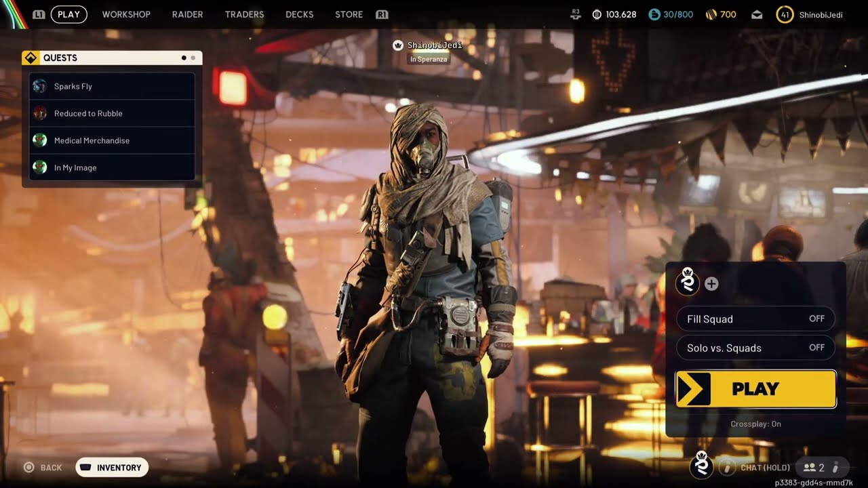Click the Reduced to Rubble quest portrait
This screenshot has width=868, height=488.
tap(40, 113)
